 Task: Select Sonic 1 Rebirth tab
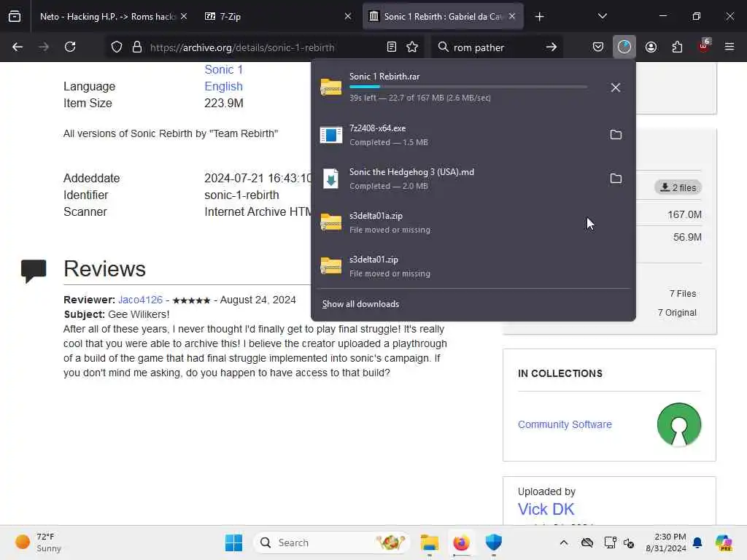coord(443,17)
